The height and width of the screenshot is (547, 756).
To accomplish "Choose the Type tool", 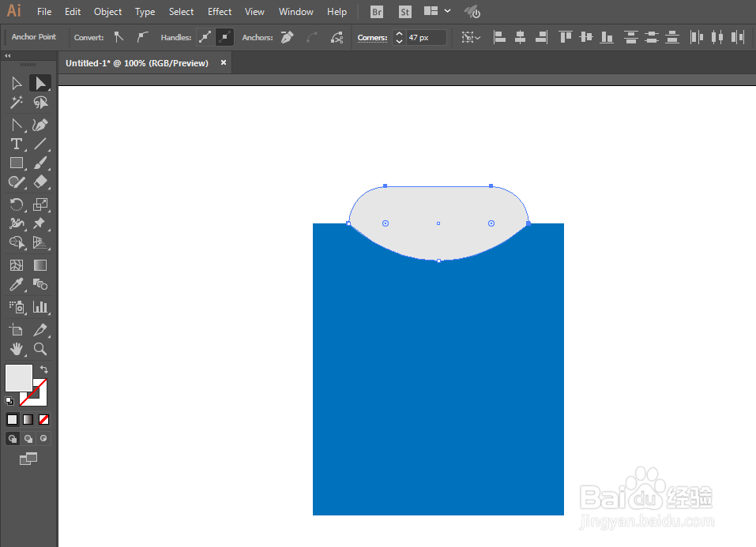I will coord(17,144).
